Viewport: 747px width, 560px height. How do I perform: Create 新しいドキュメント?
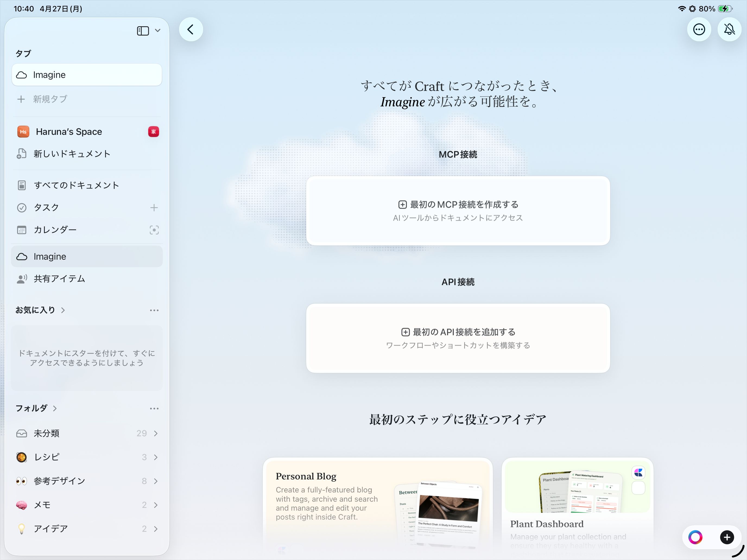point(87,154)
